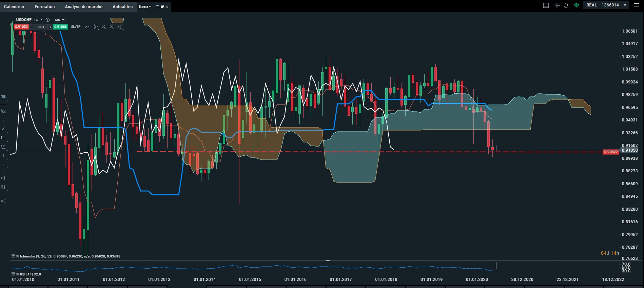The height and width of the screenshot is (288, 644).
Task: Open the notifications bell
Action: tap(566, 5)
